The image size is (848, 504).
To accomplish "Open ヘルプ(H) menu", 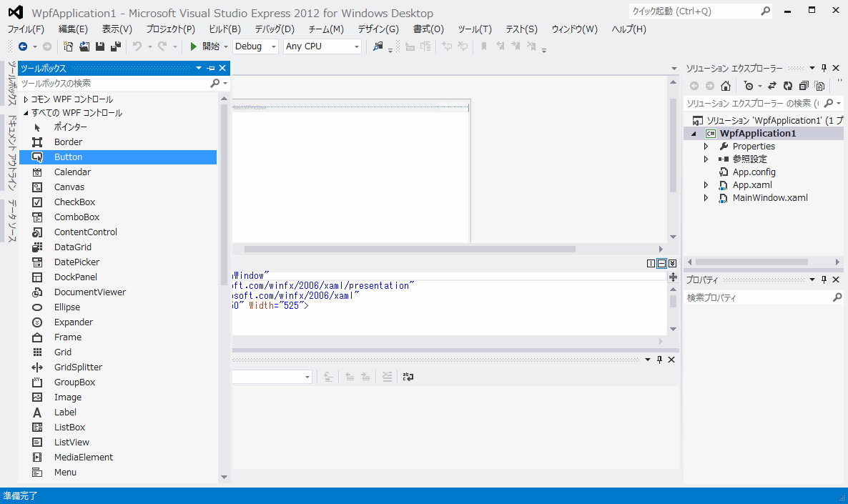I will pyautogui.click(x=629, y=29).
